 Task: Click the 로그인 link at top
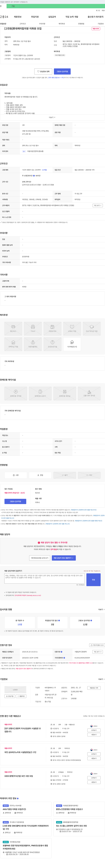(98, 10)
